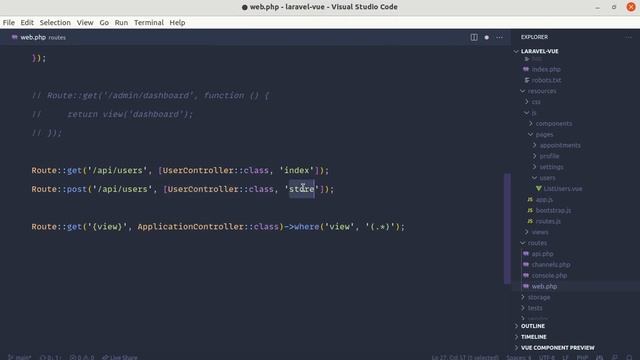This screenshot has height=360, width=640.
Task: Open the Help menu
Action: tap(177, 22)
